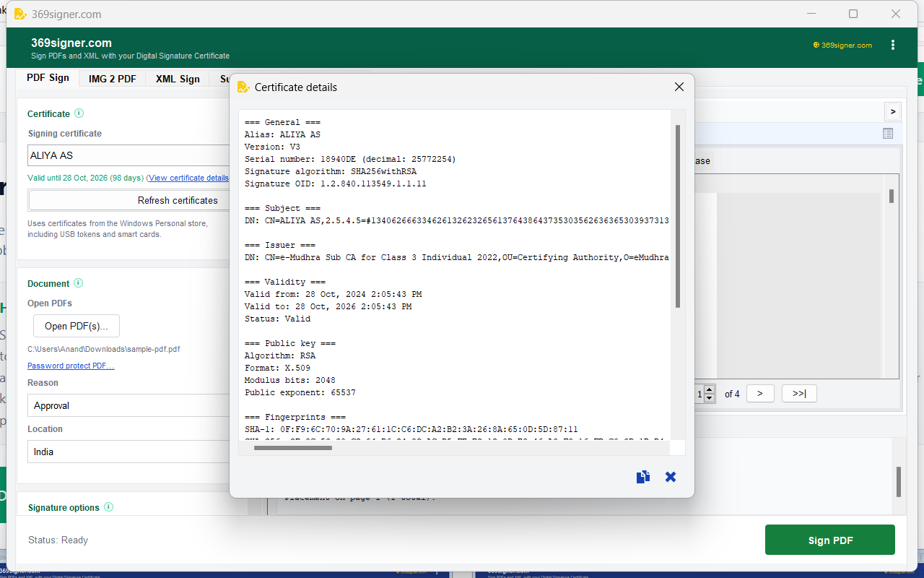This screenshot has width=924, height=578.
Task: Decrement page number spinner down arrow
Action: [709, 397]
